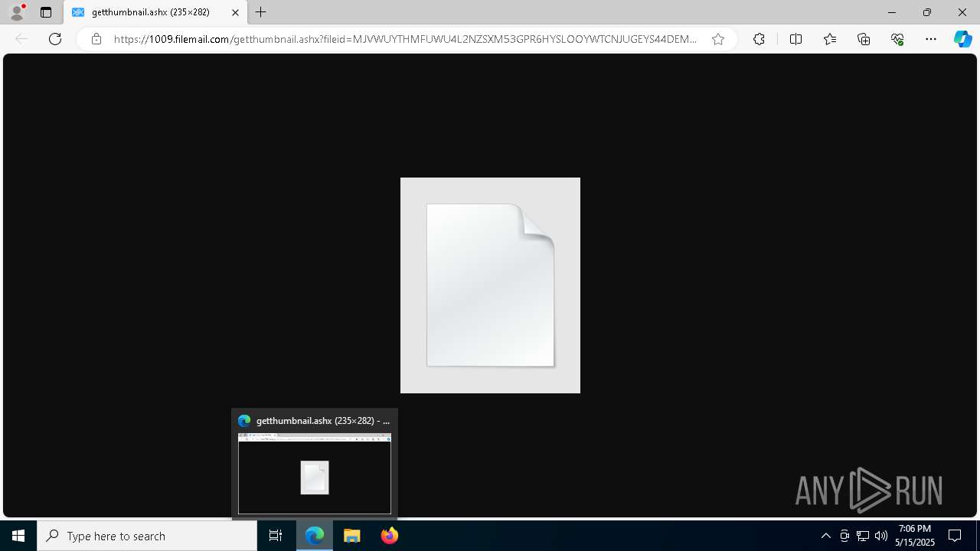Open Task View on taskbar
This screenshot has width=980, height=551.
click(x=276, y=536)
